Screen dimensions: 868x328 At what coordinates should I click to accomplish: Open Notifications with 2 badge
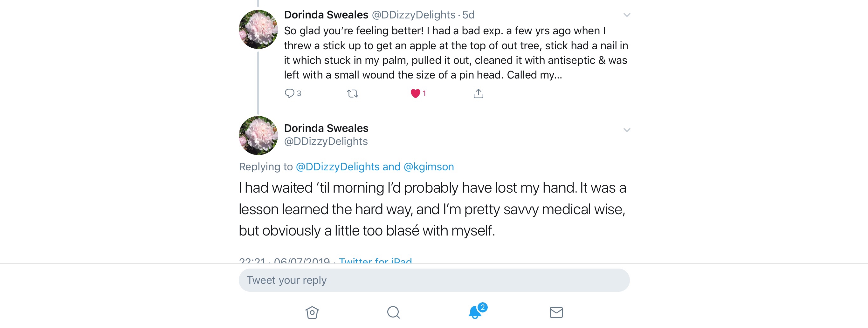click(x=475, y=312)
